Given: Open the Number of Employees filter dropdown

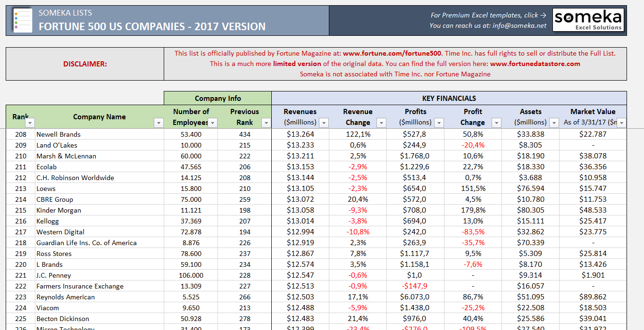Looking at the screenshot, I should pyautogui.click(x=213, y=123).
